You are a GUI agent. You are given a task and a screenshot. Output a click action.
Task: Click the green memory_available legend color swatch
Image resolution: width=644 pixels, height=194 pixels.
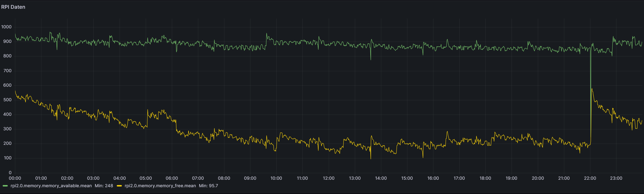[x=5, y=186]
